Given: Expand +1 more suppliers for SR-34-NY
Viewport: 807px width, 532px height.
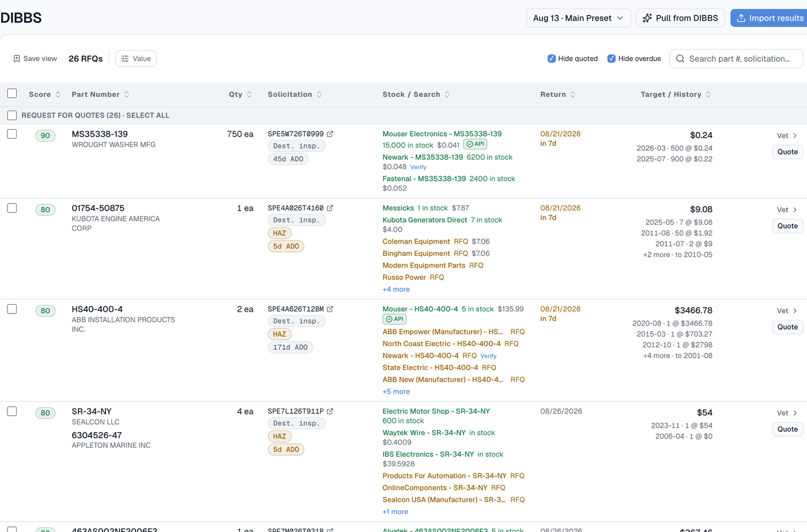Looking at the screenshot, I should (395, 512).
